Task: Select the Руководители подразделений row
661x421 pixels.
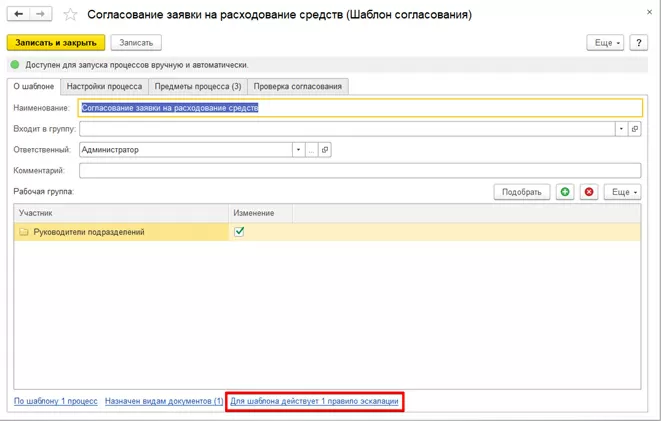Action: pyautogui.click(x=327, y=232)
